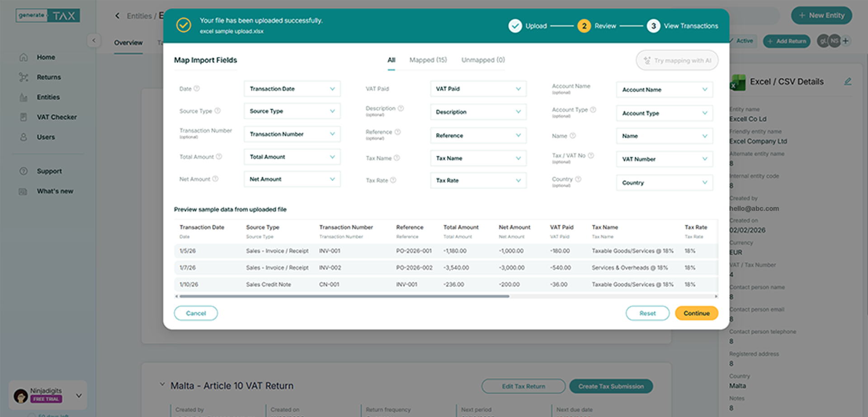The height and width of the screenshot is (417, 868).
Task: Select the All fields tab
Action: pyautogui.click(x=392, y=60)
